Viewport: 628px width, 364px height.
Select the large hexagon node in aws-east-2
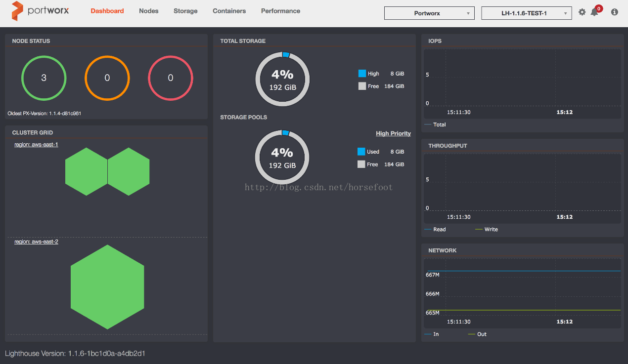(107, 287)
